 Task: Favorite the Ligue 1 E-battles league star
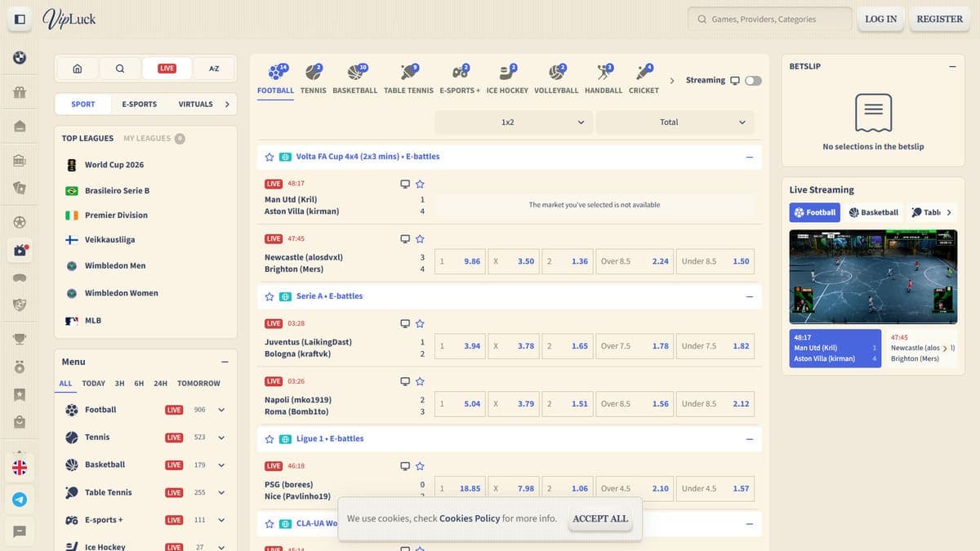click(269, 439)
